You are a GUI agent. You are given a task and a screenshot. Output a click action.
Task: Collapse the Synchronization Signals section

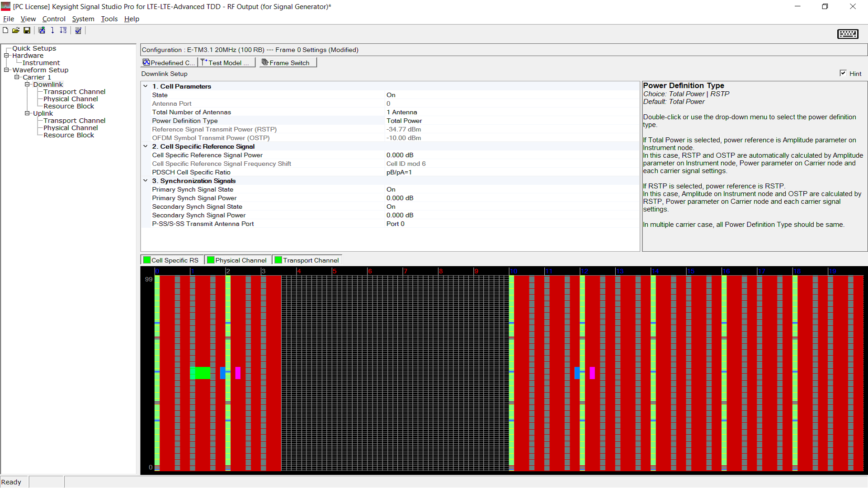(146, 181)
